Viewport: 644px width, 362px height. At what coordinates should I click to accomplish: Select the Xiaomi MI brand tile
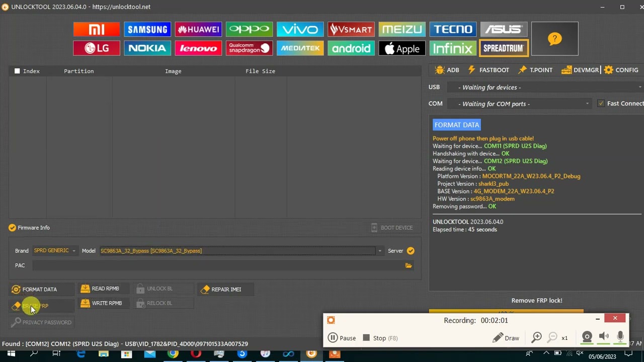[x=97, y=29]
